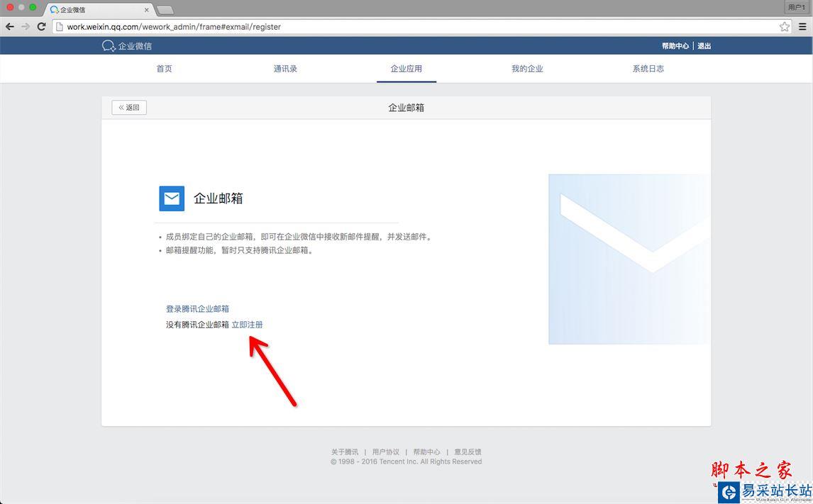
Task: Click the 帮助中心 link in header
Action: click(675, 45)
